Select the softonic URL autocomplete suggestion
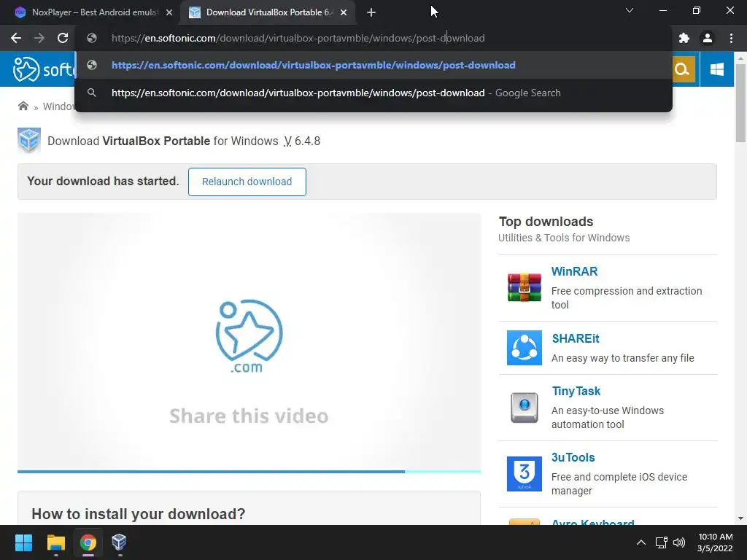This screenshot has width=747, height=560. click(x=373, y=65)
